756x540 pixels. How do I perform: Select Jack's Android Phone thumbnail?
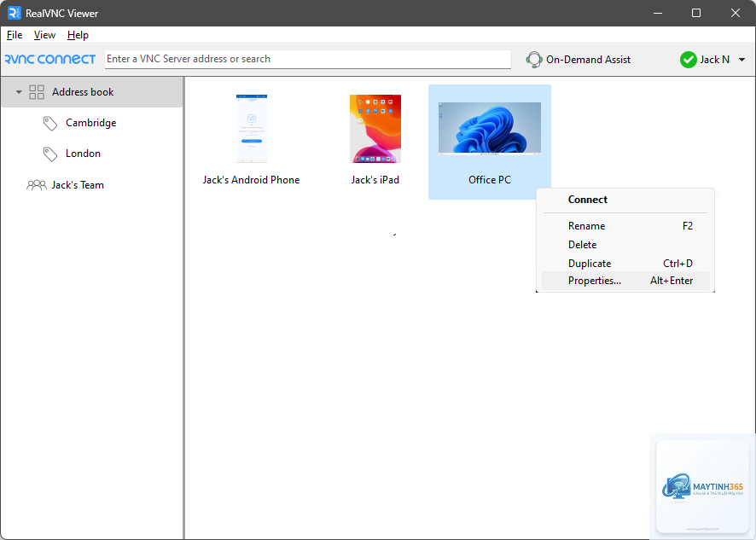click(x=251, y=128)
